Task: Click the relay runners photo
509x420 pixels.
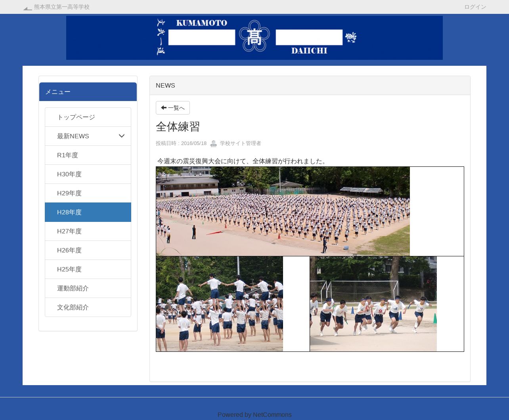Action: [x=373, y=304]
